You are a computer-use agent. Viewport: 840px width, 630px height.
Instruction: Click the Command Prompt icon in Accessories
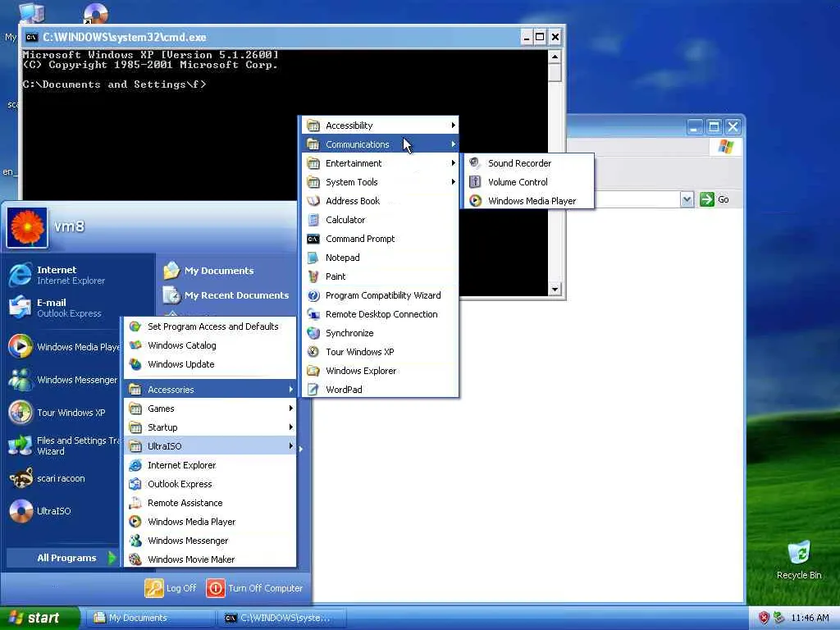pyautogui.click(x=313, y=239)
